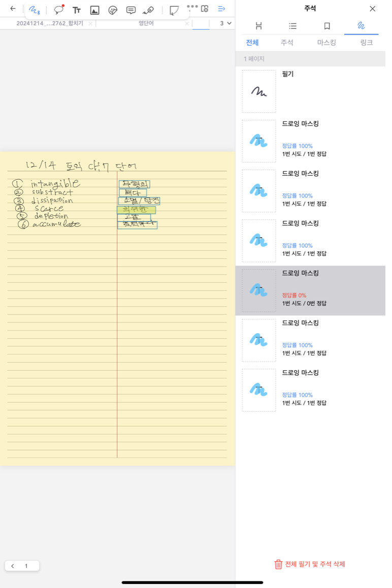Click the handwritten word intangible

[x=55, y=183]
